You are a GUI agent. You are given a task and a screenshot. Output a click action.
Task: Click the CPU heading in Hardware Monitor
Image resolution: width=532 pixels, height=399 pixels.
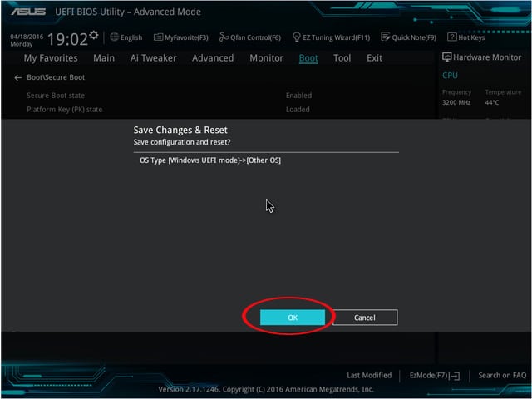450,76
